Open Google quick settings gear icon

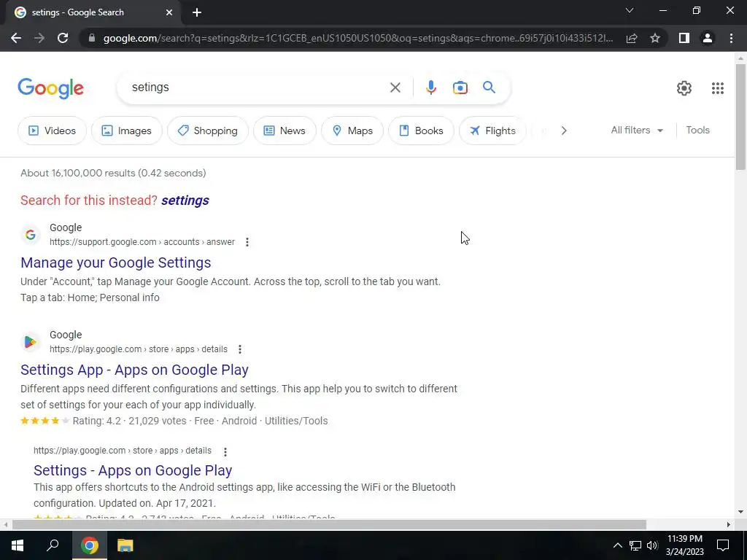[684, 88]
